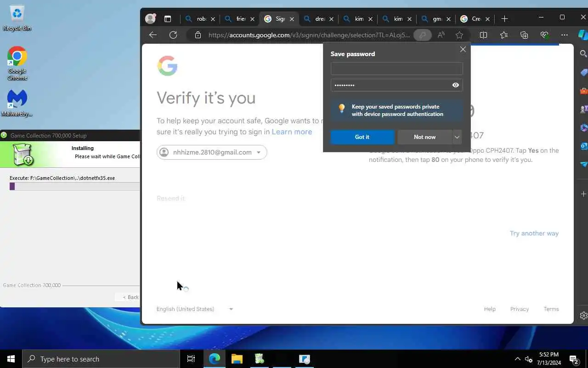
Task: Open the split screen icon
Action: click(x=483, y=35)
